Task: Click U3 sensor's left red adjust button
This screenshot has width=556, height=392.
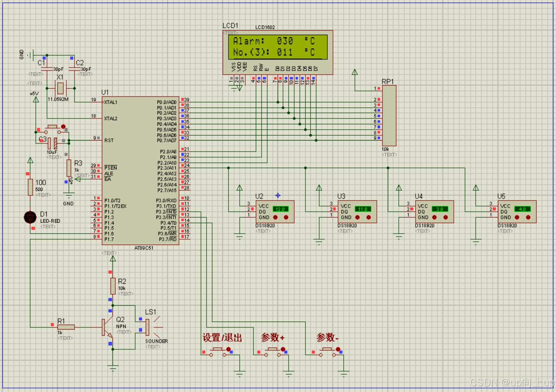Action: pos(358,217)
